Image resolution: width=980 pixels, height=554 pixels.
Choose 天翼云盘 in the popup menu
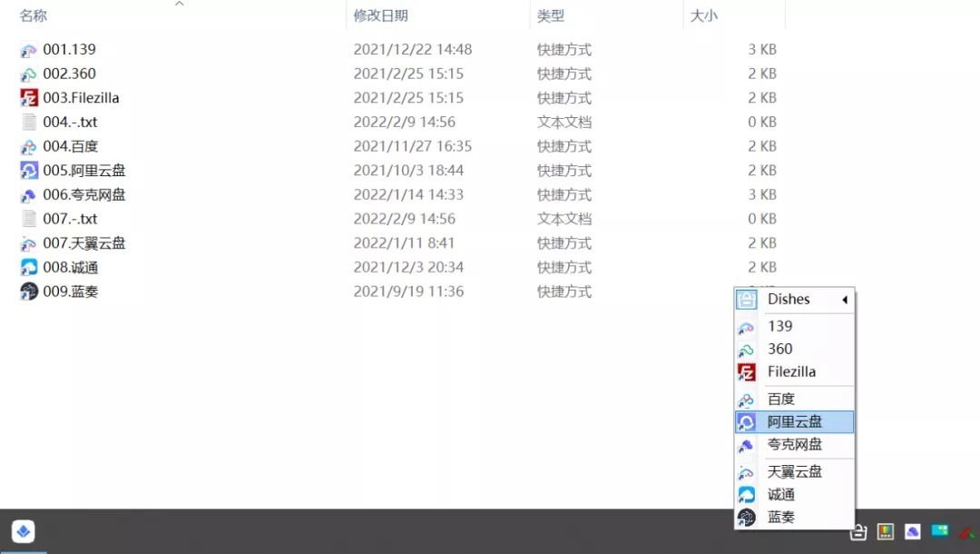[794, 472]
